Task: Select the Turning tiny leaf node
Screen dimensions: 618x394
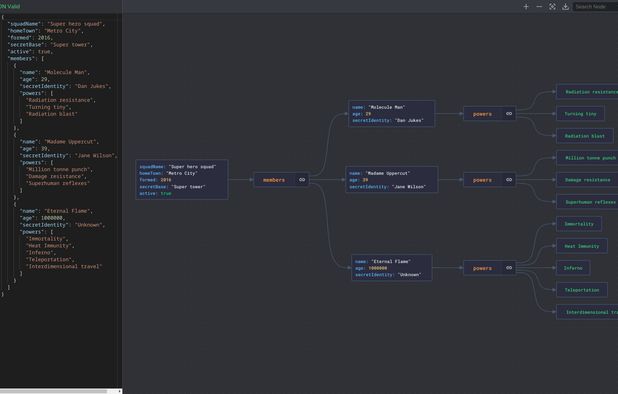Action: 580,114
